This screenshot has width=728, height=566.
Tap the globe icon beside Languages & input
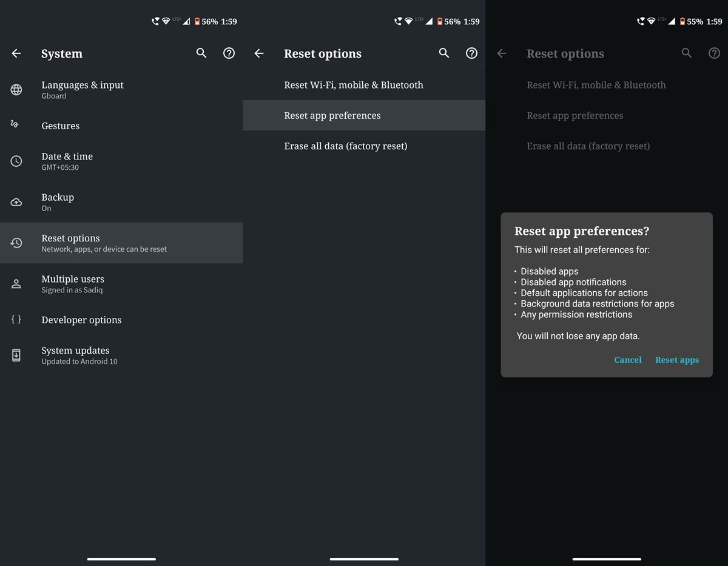coord(16,90)
